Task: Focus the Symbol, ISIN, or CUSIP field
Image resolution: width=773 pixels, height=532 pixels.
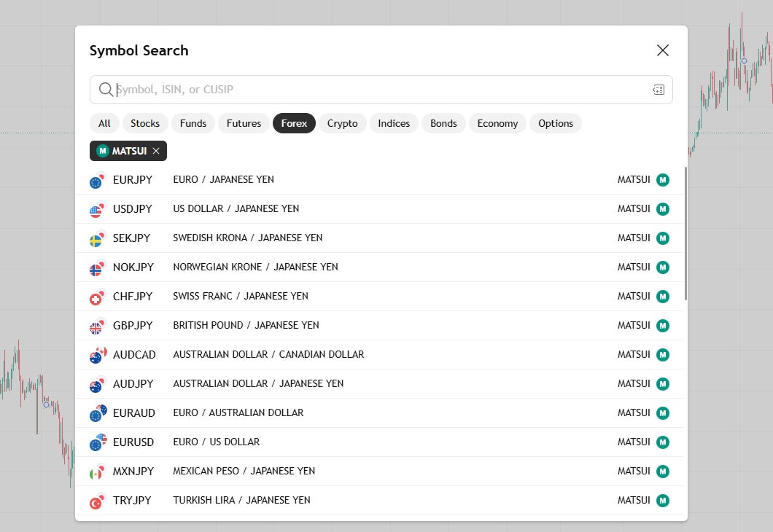Action: click(x=379, y=90)
